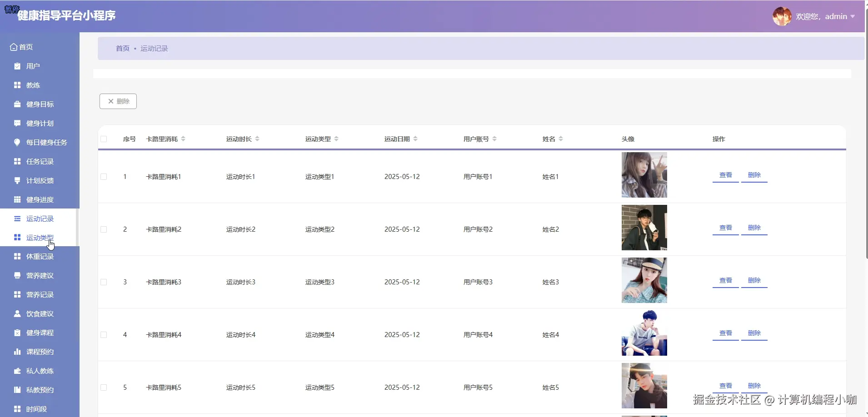Screen dimensions: 868x417
Task: Open the 运动记录 menu item
Action: 40,218
